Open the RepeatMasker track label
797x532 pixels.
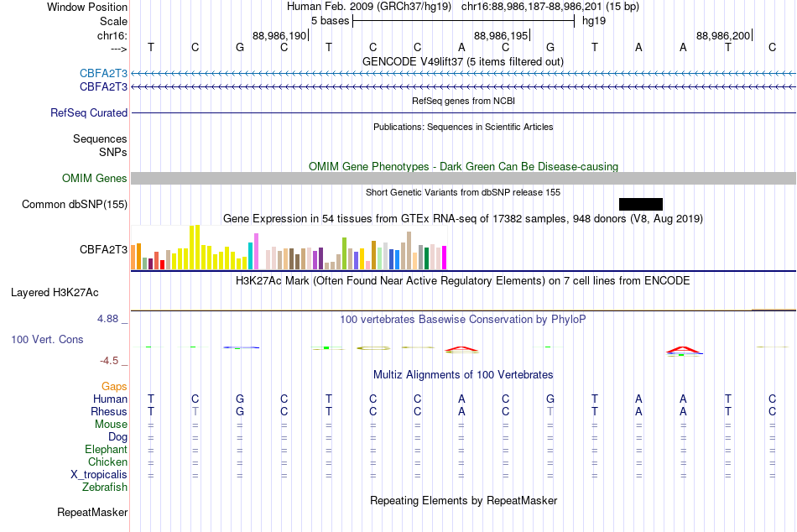pyautogui.click(x=92, y=512)
